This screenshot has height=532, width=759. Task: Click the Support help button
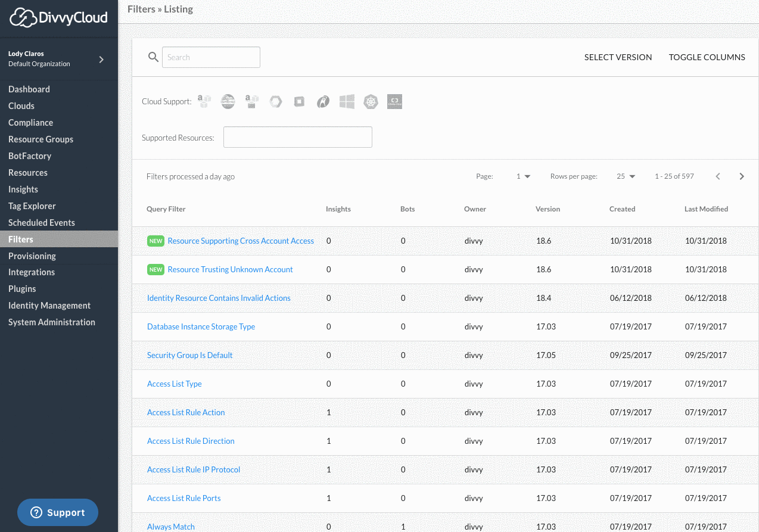[58, 512]
